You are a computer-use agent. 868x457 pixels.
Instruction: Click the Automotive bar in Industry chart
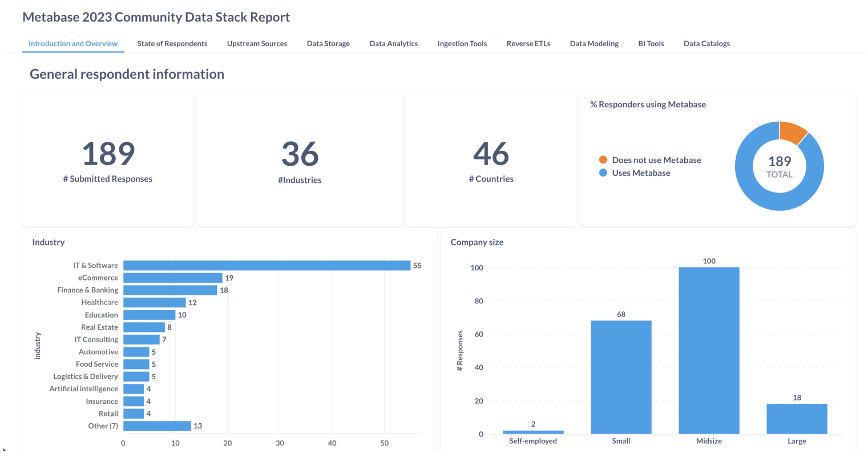[136, 352]
